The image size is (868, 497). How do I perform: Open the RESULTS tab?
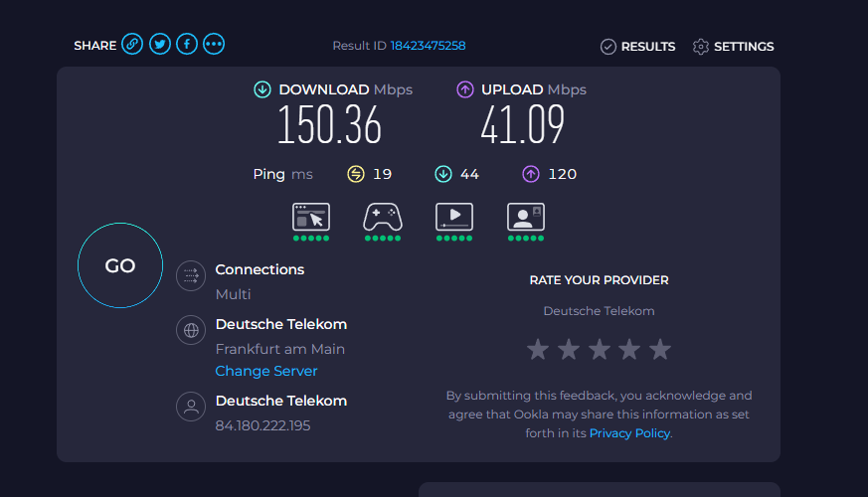637,47
